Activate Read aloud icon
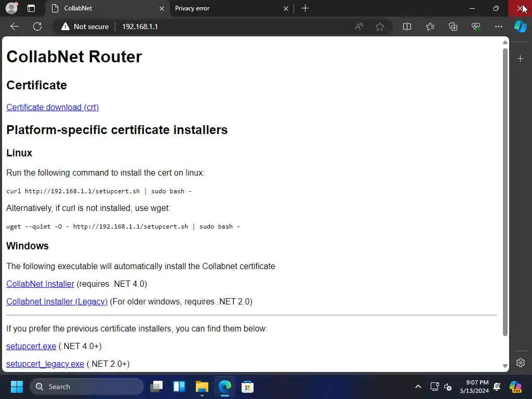The image size is (532, 399). [x=359, y=26]
